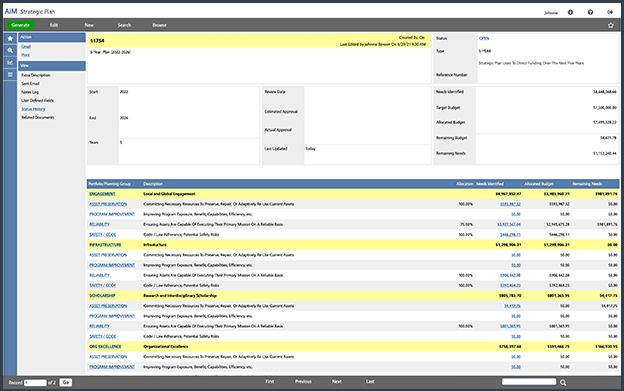Open ASSET PRESERVATION under ORG EXCELLENCE

click(108, 357)
